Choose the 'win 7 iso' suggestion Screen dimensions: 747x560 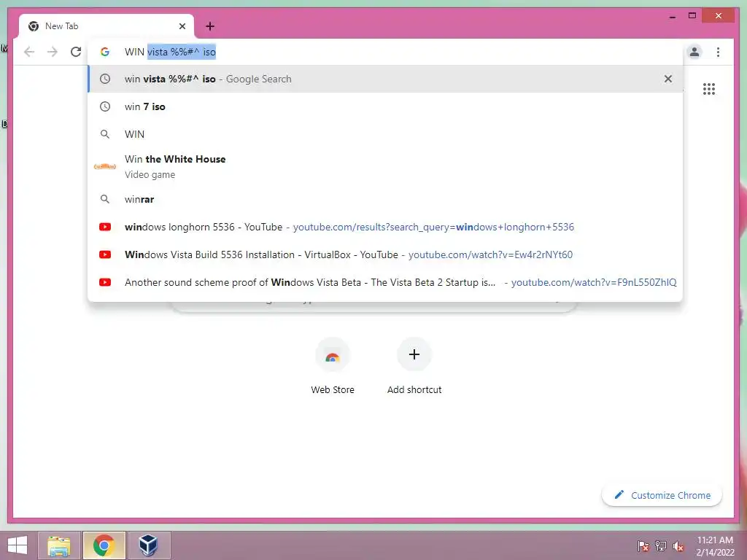(x=385, y=106)
